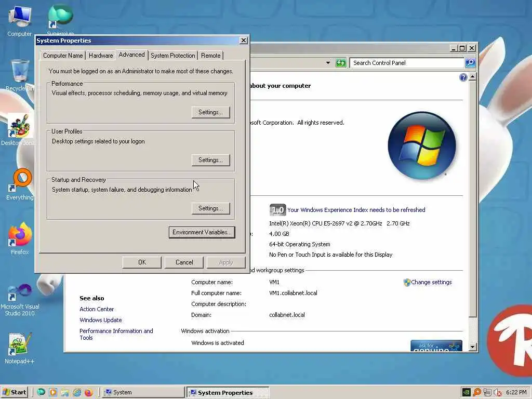Open the Remote tab
532x399 pixels.
[x=211, y=55]
